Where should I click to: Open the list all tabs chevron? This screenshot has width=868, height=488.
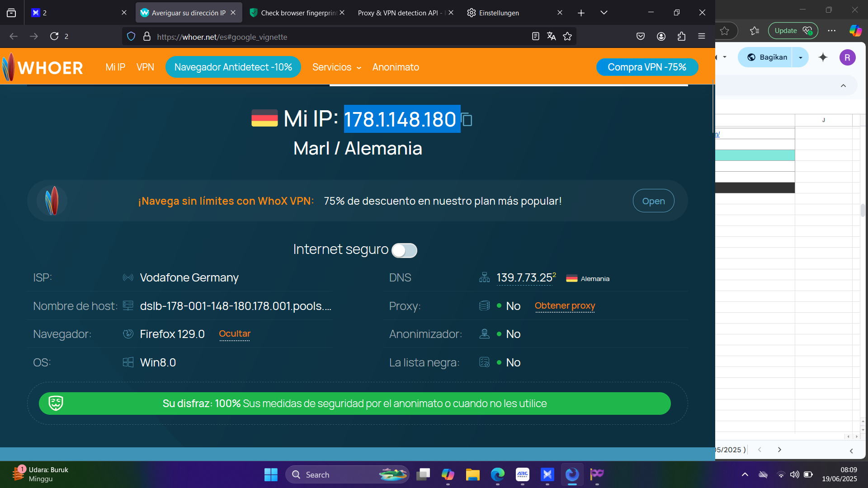click(x=604, y=13)
